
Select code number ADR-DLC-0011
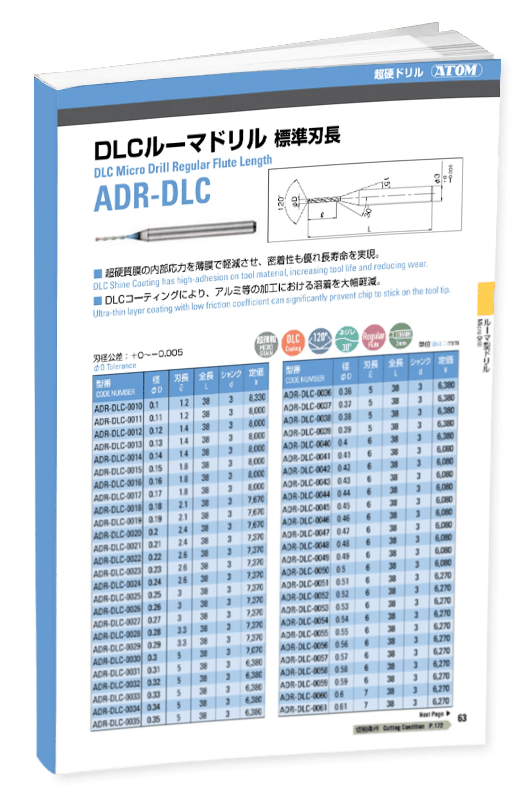[x=118, y=420]
